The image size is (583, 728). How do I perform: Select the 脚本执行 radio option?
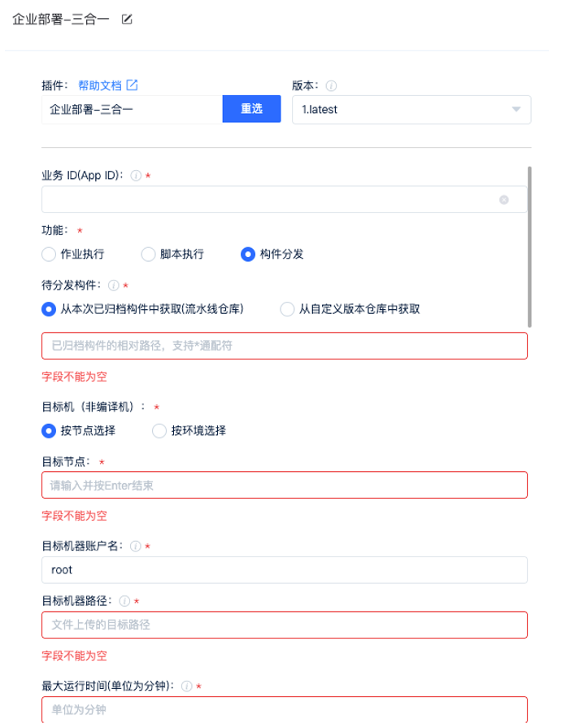click(x=148, y=254)
